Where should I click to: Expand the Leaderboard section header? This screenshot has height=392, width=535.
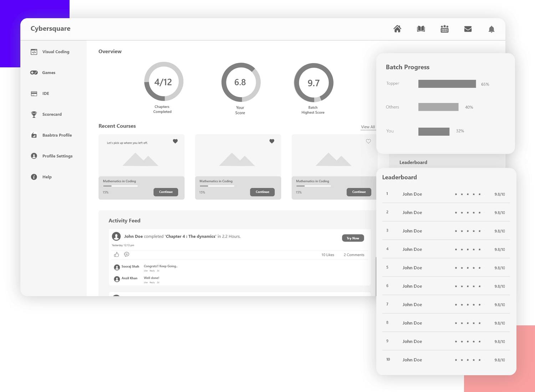tap(413, 162)
